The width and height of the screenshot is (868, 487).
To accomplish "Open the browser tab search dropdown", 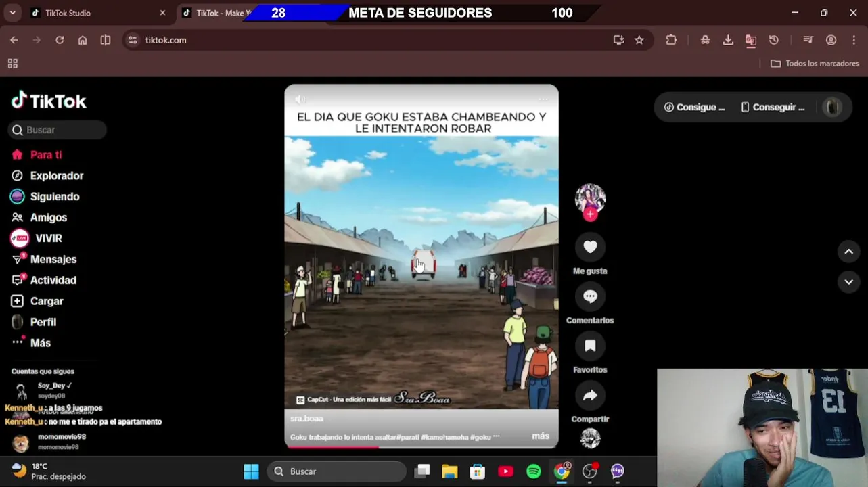I will click(12, 13).
